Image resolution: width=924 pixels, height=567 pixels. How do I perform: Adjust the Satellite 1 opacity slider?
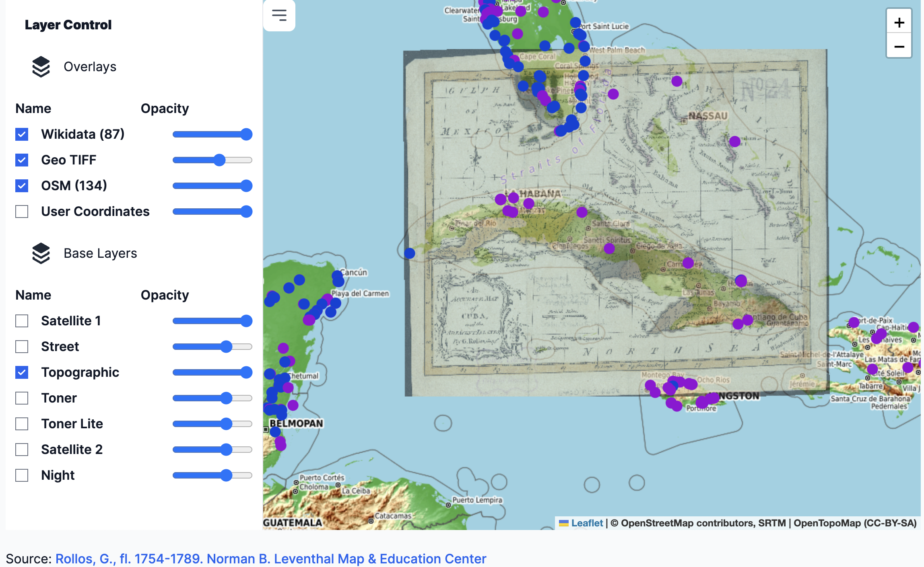212,321
